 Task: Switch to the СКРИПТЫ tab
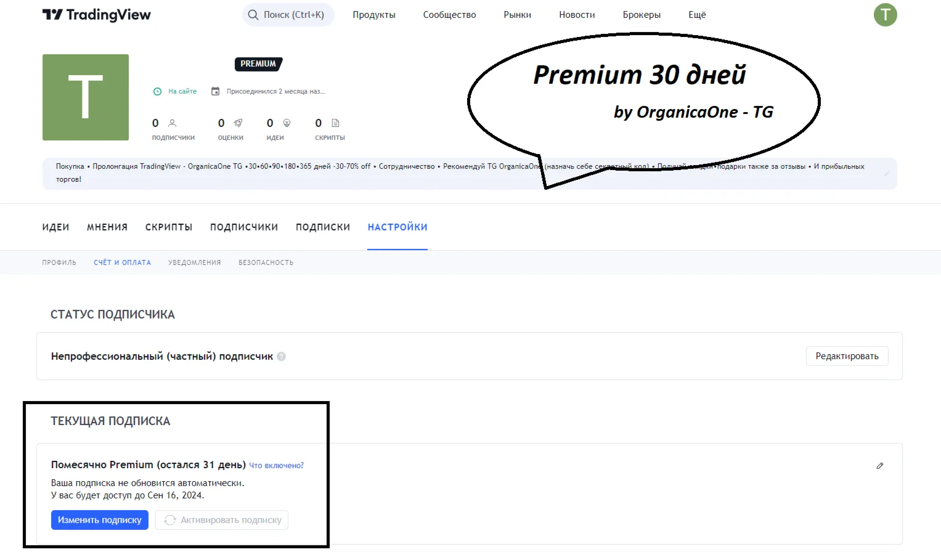click(x=169, y=227)
